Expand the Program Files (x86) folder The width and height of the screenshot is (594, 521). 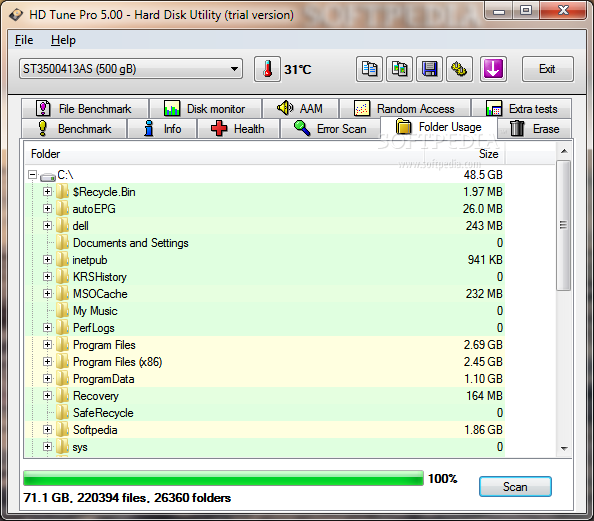(x=47, y=362)
